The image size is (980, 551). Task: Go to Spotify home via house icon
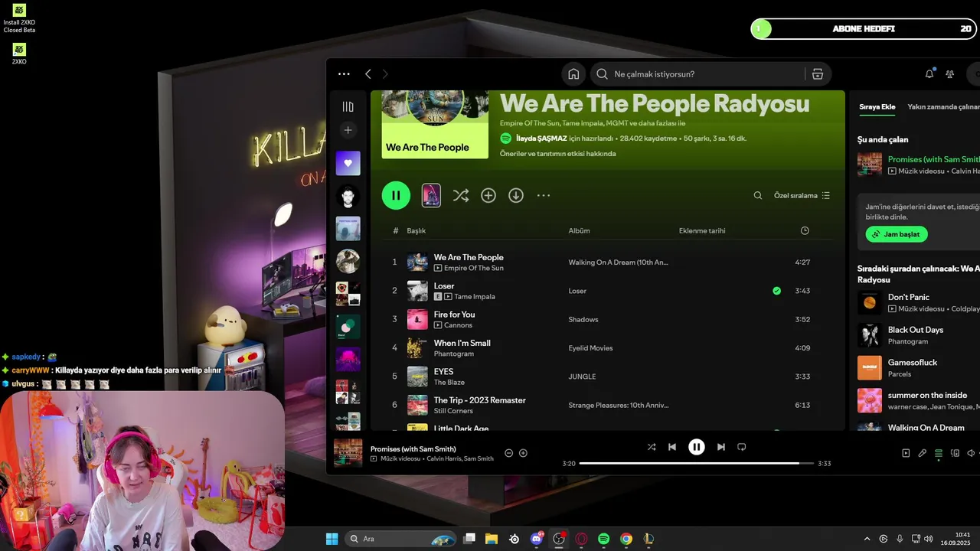point(573,74)
